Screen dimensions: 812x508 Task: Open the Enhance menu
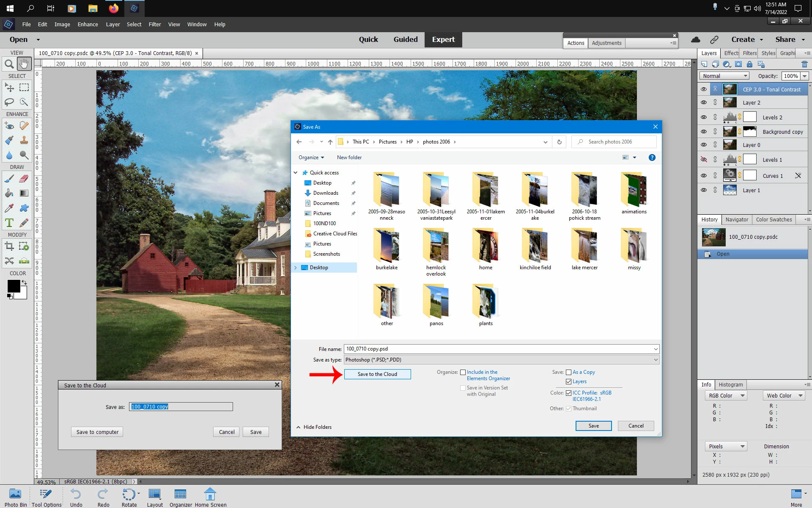(88, 25)
